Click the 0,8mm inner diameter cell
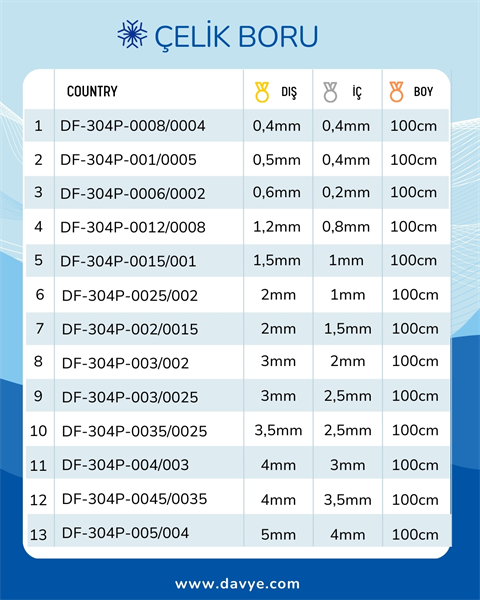 [x=346, y=227]
